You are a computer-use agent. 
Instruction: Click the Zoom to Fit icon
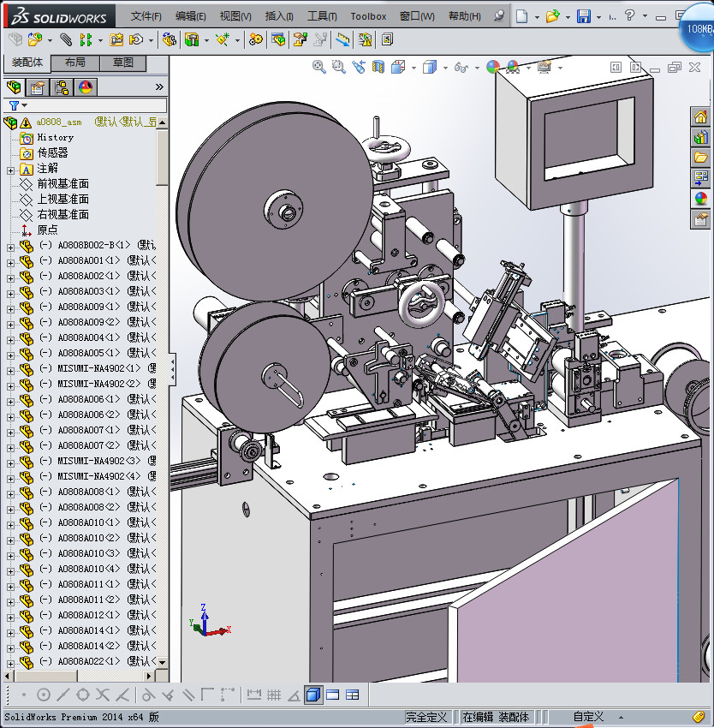pos(318,67)
